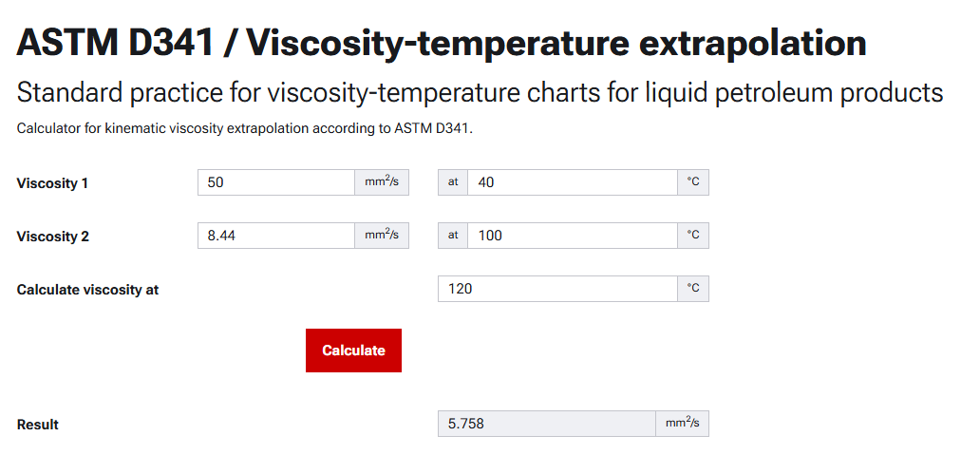The height and width of the screenshot is (455, 980).
Task: Click the ASTM D341 page heading
Action: pyautogui.click(x=442, y=43)
